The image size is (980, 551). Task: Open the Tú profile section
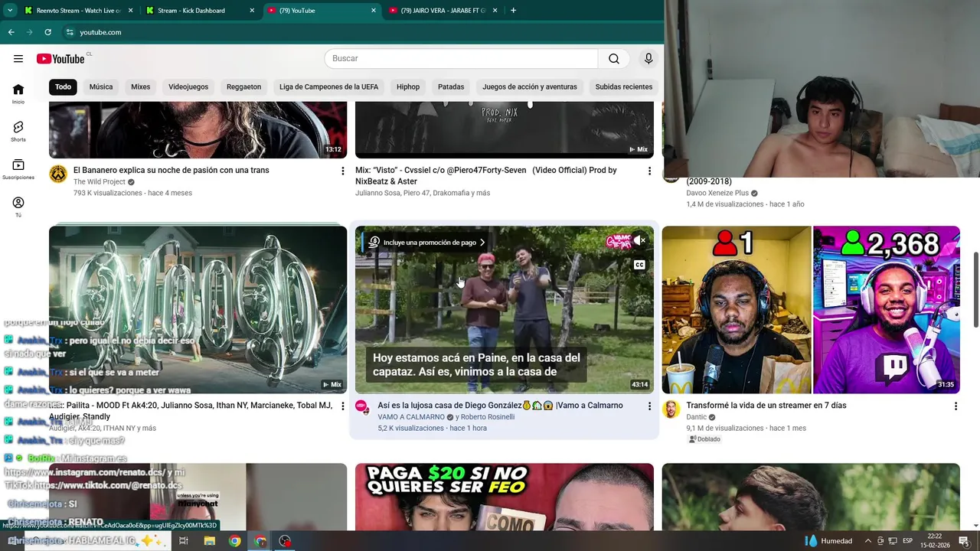(x=18, y=207)
